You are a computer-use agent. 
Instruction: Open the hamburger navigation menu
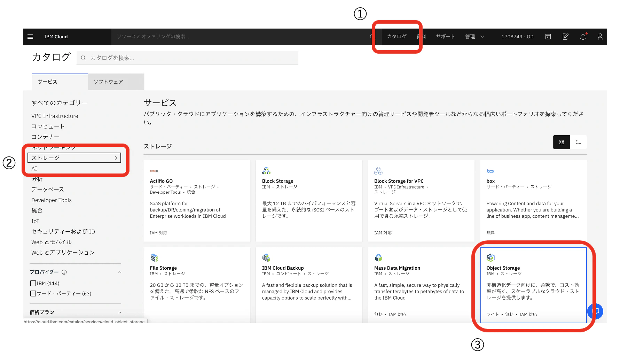tap(30, 37)
